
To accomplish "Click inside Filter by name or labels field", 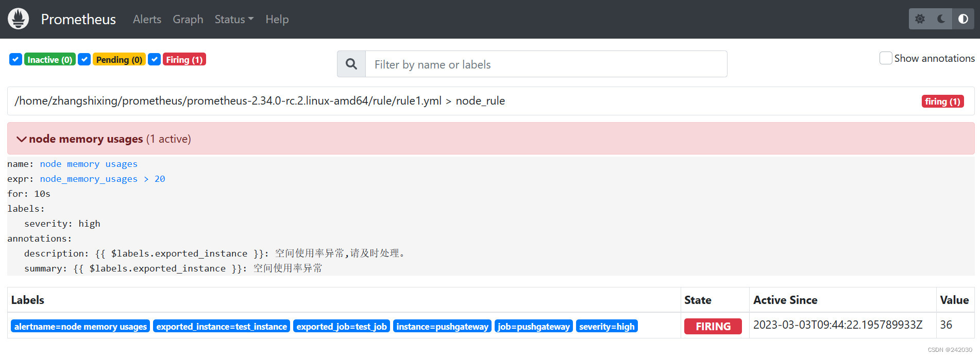I will point(546,64).
